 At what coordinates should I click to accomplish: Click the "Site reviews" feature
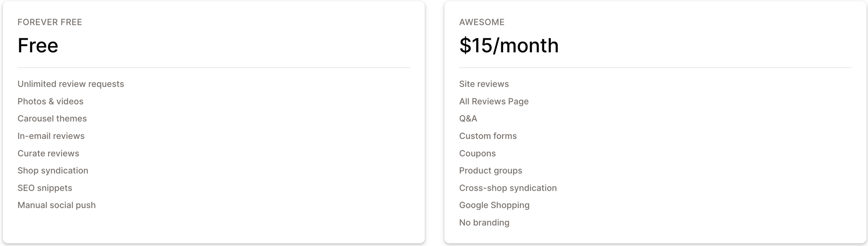(484, 84)
